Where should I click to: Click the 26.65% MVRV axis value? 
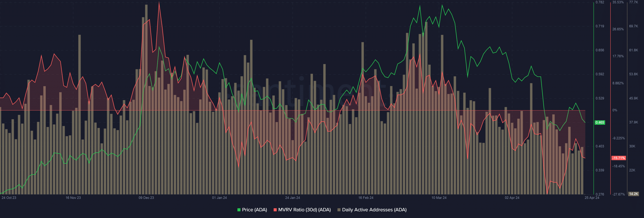click(618, 29)
